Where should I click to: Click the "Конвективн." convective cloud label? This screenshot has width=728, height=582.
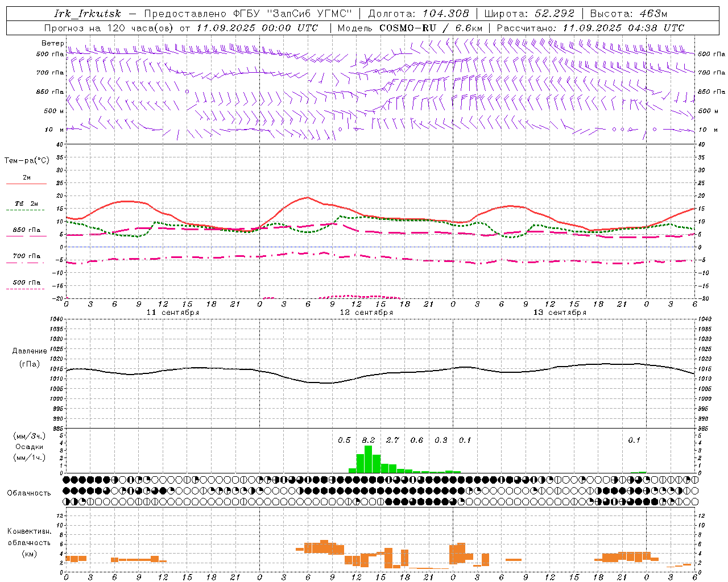coord(29,531)
